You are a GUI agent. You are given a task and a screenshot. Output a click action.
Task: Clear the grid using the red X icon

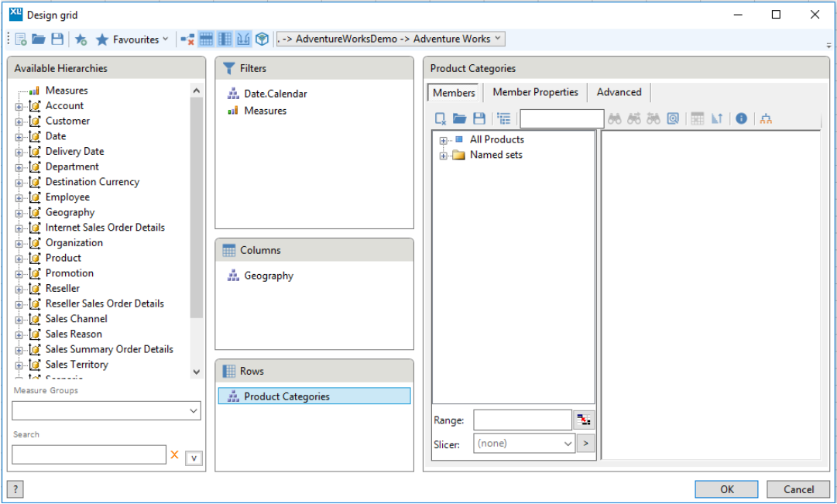click(x=187, y=39)
